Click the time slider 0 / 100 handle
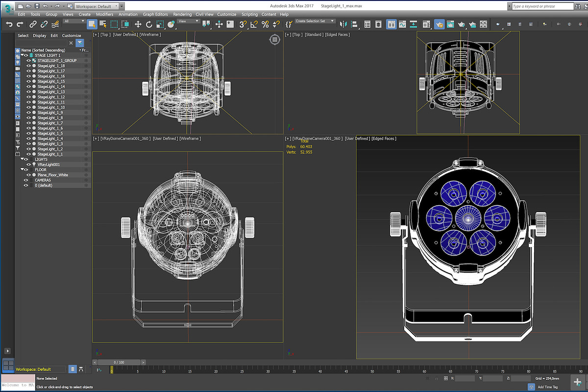 [120, 362]
